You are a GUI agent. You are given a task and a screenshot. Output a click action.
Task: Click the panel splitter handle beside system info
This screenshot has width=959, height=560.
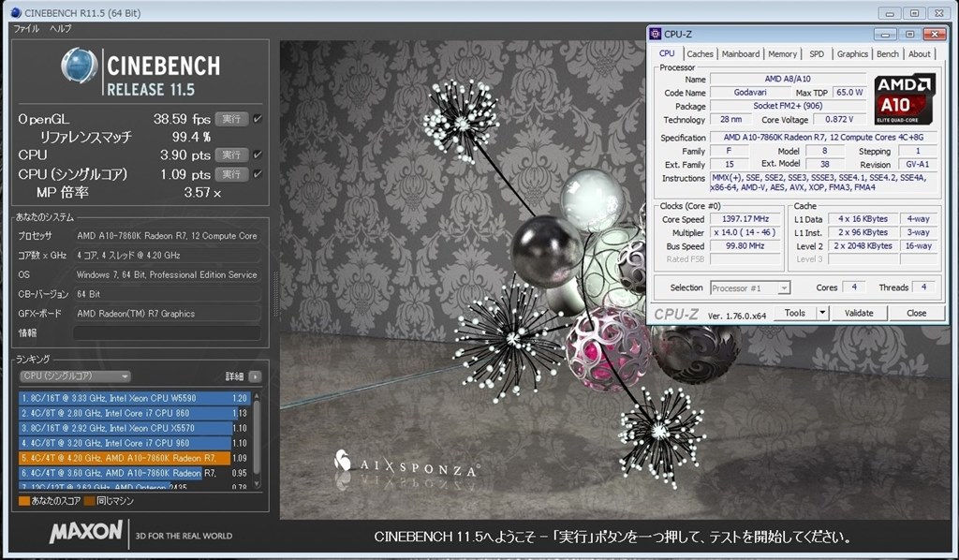pyautogui.click(x=275, y=294)
